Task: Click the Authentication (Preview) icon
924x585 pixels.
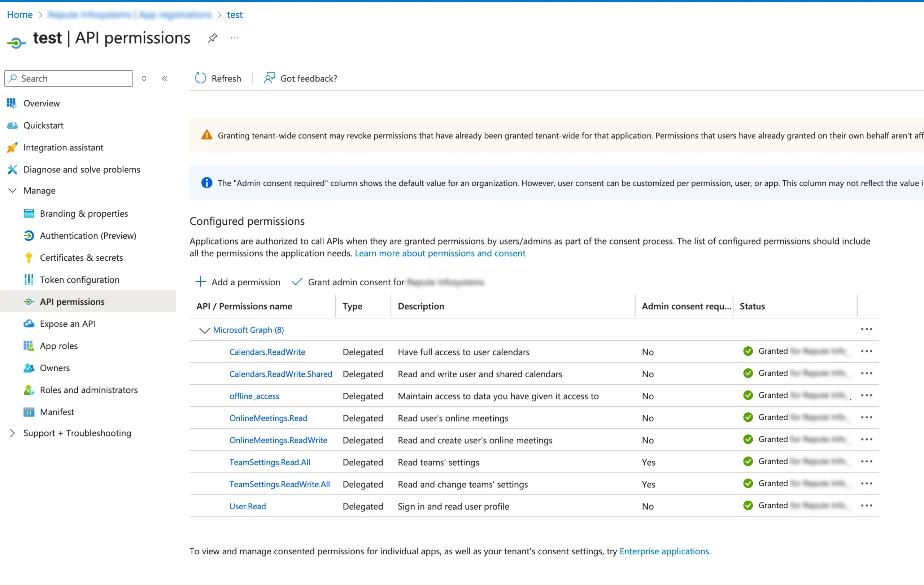Action: click(29, 236)
